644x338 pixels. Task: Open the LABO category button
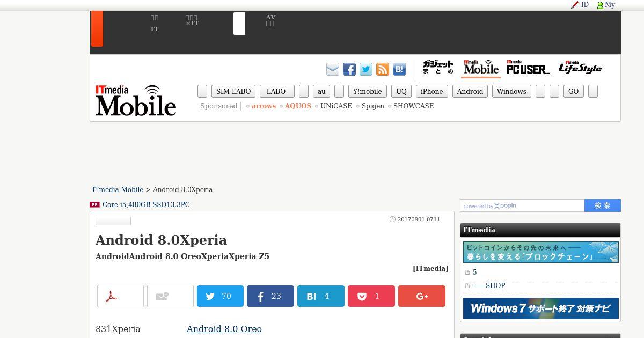(x=277, y=91)
